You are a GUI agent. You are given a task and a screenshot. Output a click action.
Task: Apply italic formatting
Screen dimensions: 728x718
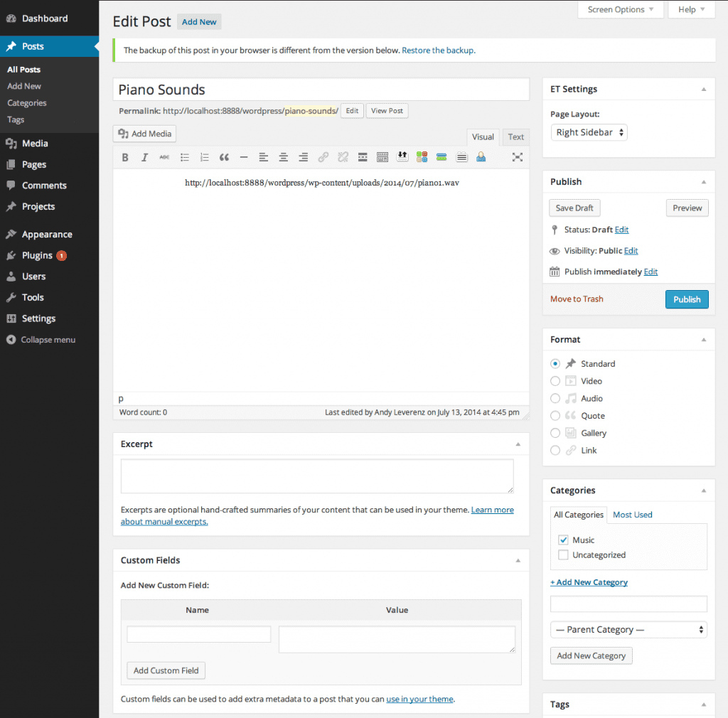coord(144,157)
